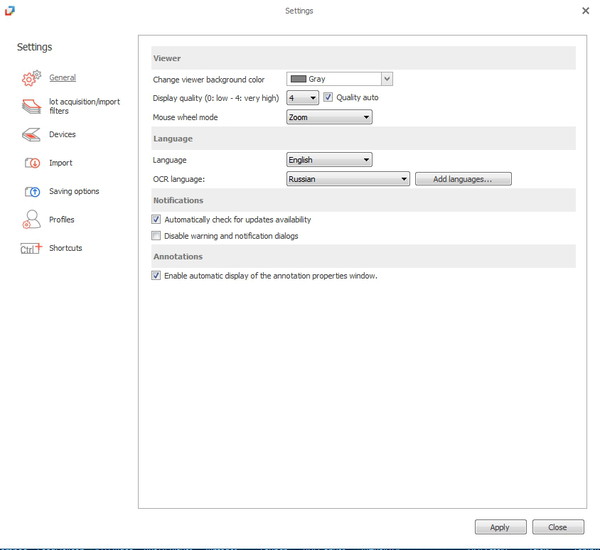600x550 pixels.
Task: Click the app logo in title bar
Action: point(9,10)
